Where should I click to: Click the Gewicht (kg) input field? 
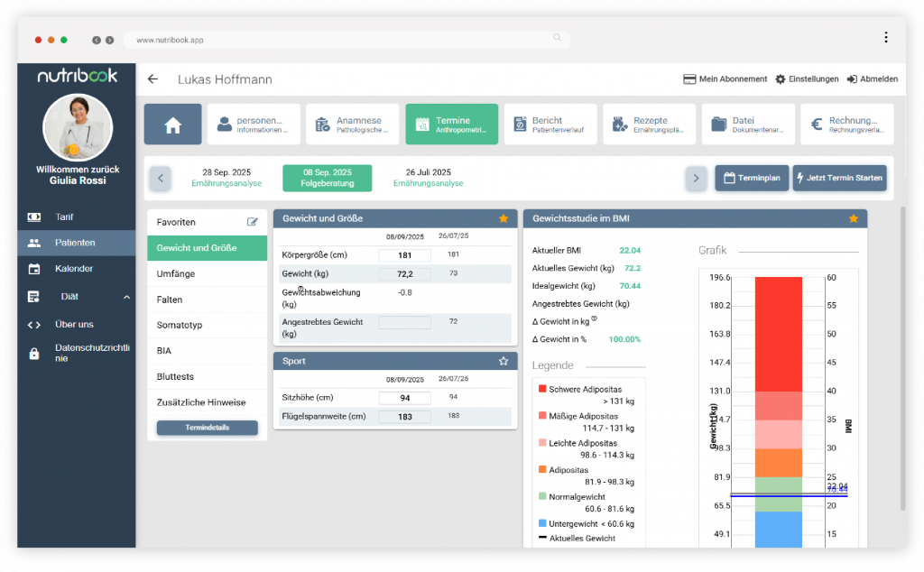pos(404,273)
